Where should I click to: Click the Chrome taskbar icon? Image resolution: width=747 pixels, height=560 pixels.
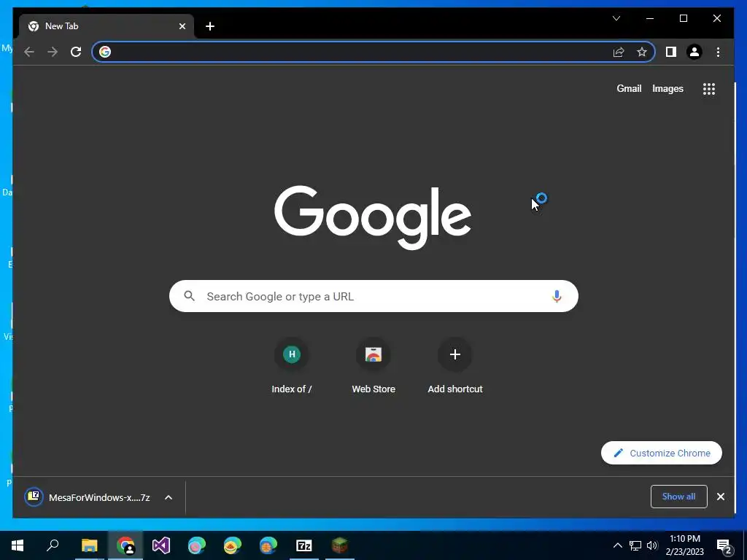(x=125, y=545)
